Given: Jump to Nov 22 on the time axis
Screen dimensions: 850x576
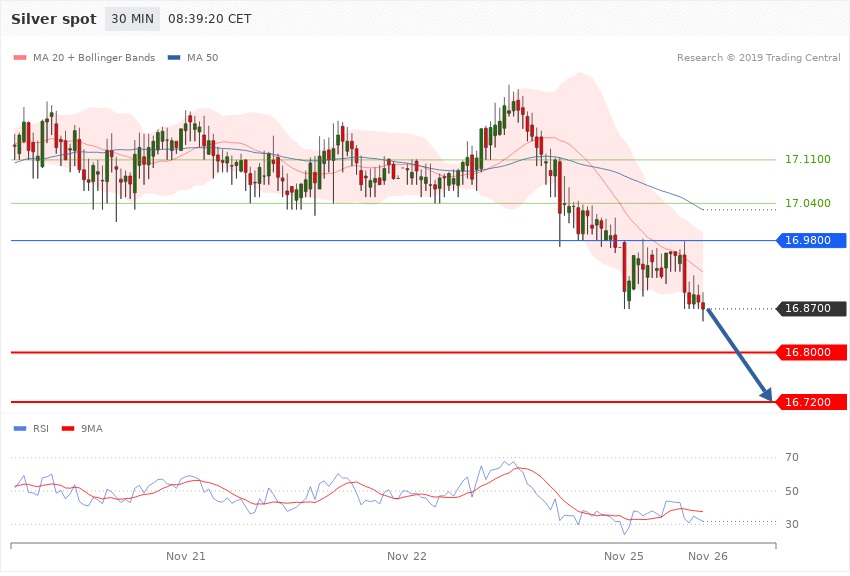Looking at the screenshot, I should coord(406,555).
